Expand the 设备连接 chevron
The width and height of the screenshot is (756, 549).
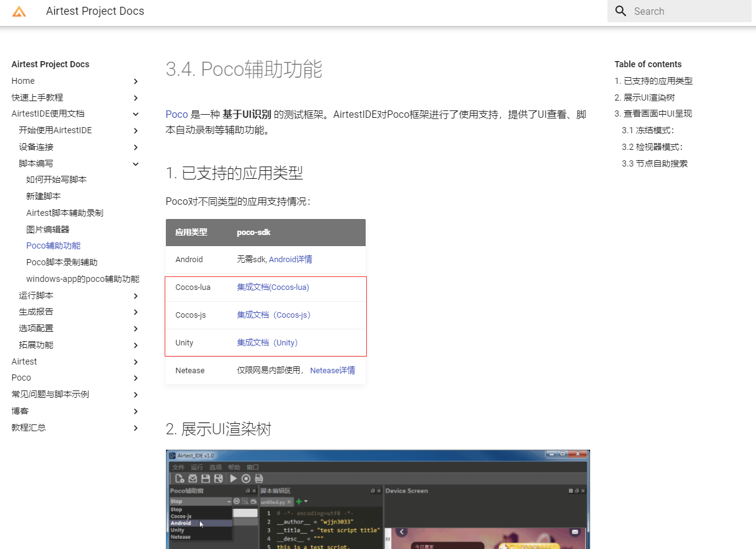click(136, 147)
